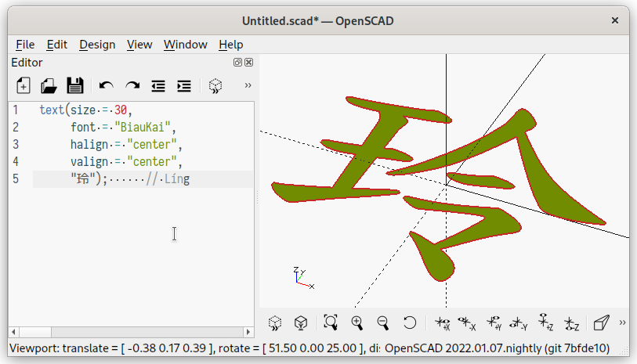Close the Editor panel

(x=248, y=63)
